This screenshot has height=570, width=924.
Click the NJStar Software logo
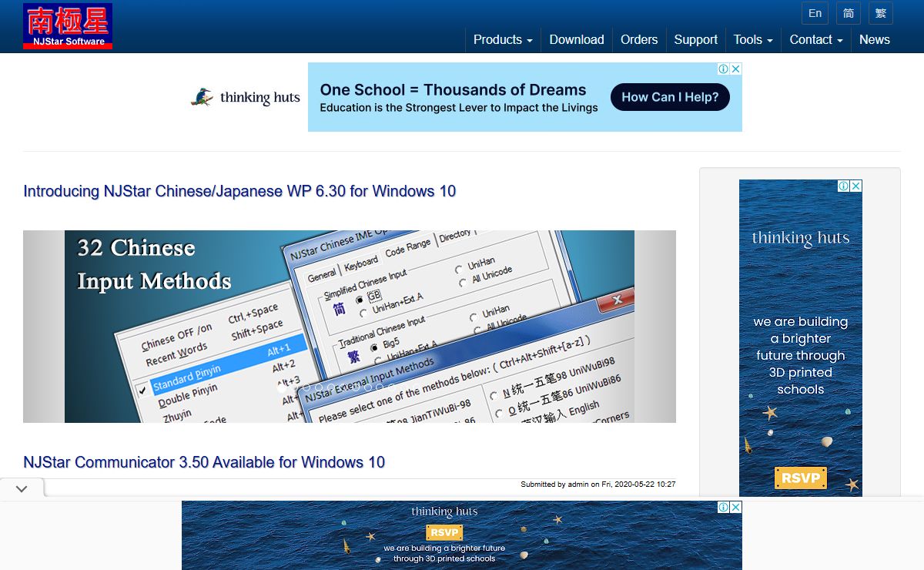[x=68, y=26]
